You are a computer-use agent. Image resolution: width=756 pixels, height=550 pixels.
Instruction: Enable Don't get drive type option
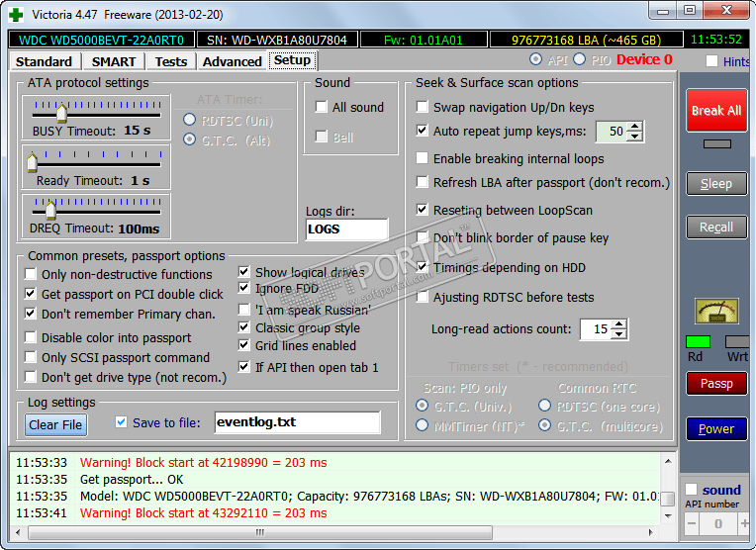pos(31,377)
